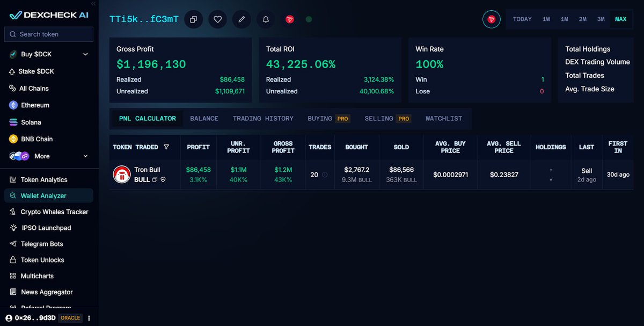
Task: Switch to SELLING PRO tab
Action: click(387, 119)
